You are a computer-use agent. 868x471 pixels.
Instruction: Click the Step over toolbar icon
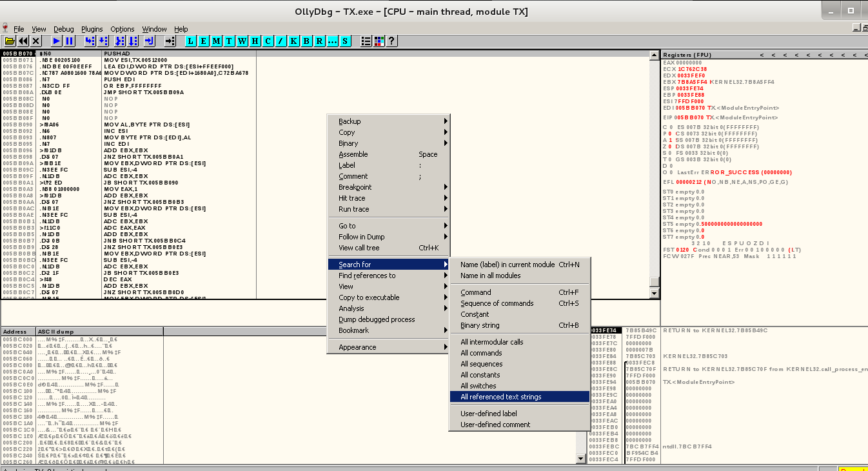pos(103,41)
